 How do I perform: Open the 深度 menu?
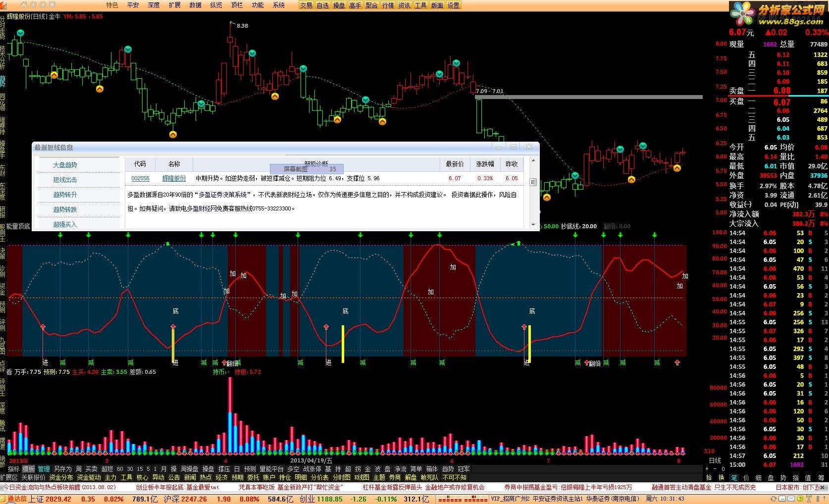tap(154, 5)
